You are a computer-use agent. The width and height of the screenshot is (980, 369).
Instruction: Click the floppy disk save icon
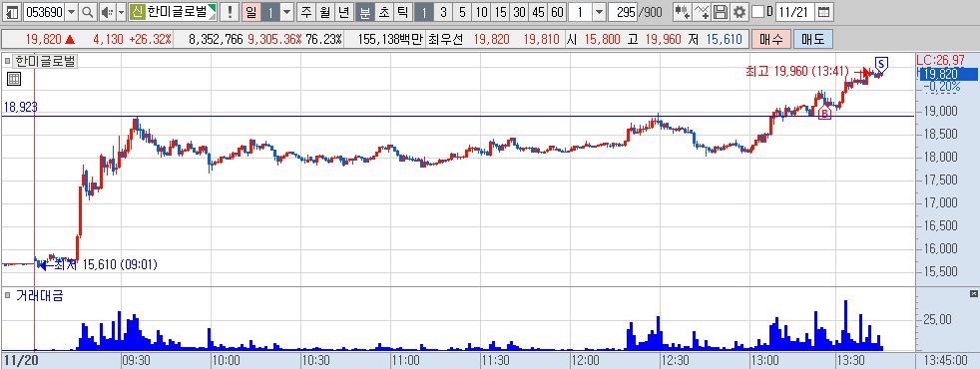pos(721,12)
